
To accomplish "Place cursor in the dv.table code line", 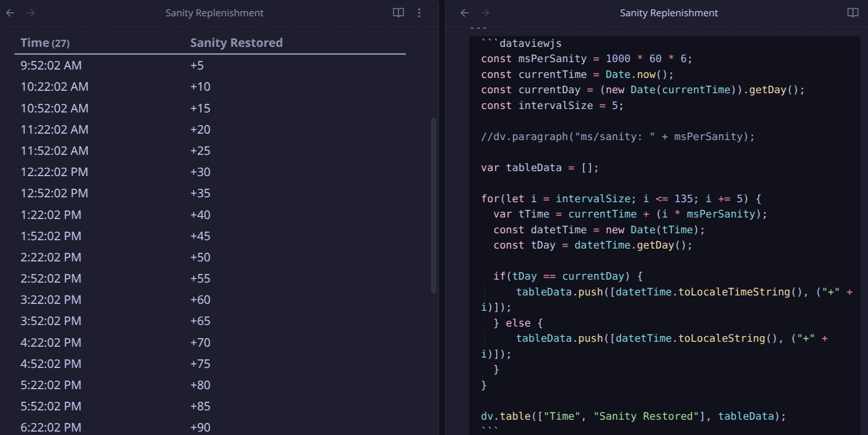I will 633,416.
